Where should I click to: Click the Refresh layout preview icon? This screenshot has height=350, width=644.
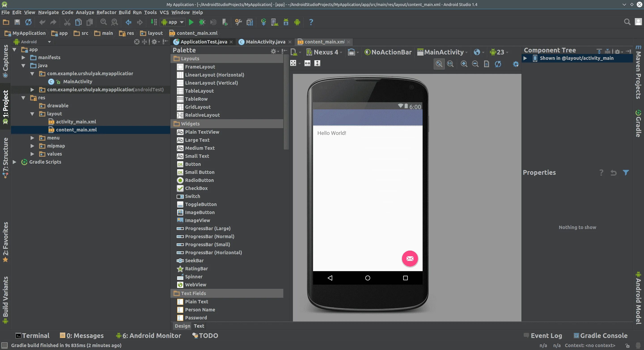click(x=498, y=63)
